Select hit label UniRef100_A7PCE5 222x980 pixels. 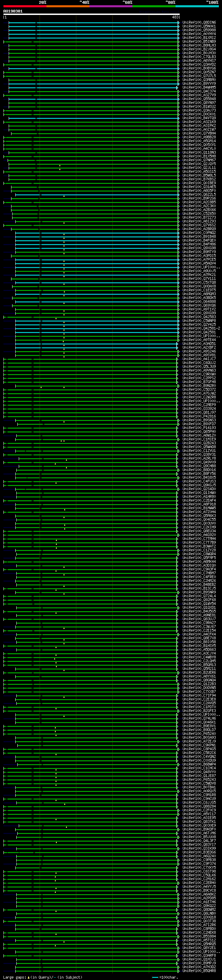click(199, 259)
